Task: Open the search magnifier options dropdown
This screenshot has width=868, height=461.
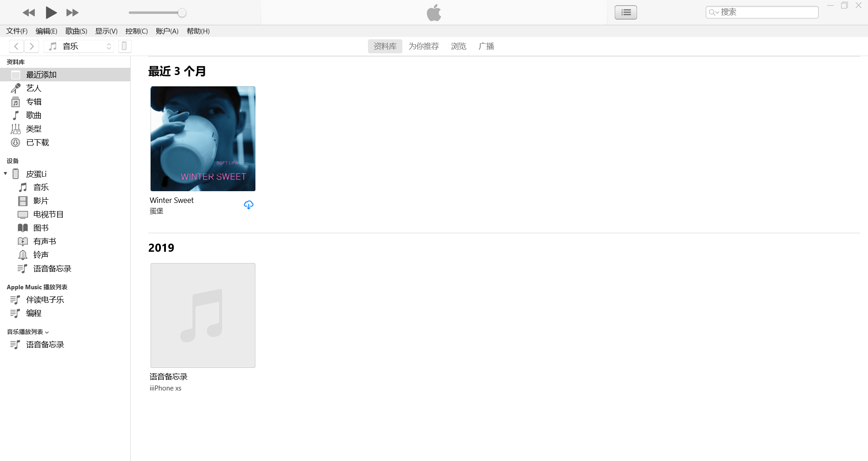Action: [x=714, y=12]
